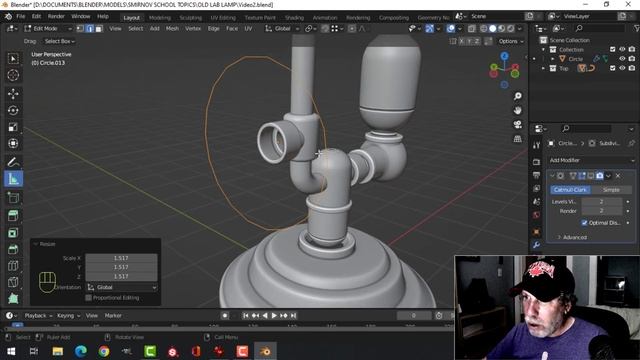
Task: Enable edge select mode
Action: tap(90, 29)
